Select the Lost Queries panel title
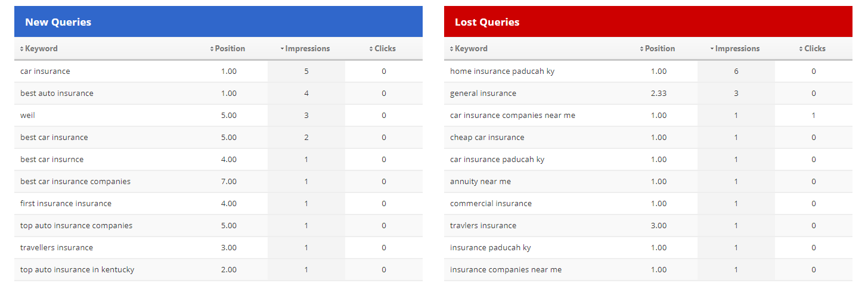This screenshot has height=283, width=868. click(x=487, y=22)
